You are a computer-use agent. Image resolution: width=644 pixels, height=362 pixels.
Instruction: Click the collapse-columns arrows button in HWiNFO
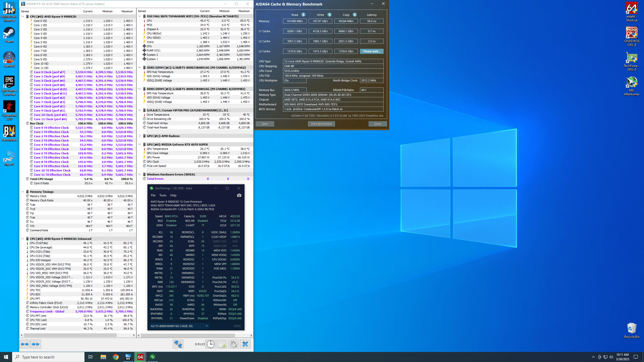click(x=35, y=344)
